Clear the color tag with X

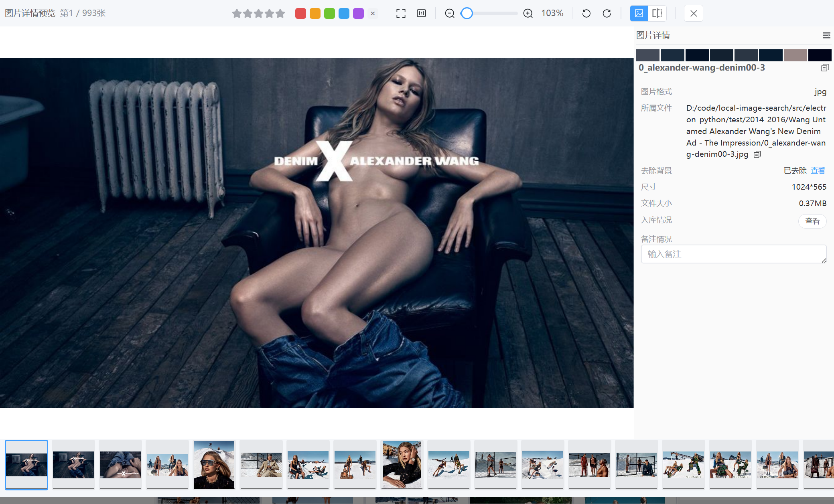[373, 13]
